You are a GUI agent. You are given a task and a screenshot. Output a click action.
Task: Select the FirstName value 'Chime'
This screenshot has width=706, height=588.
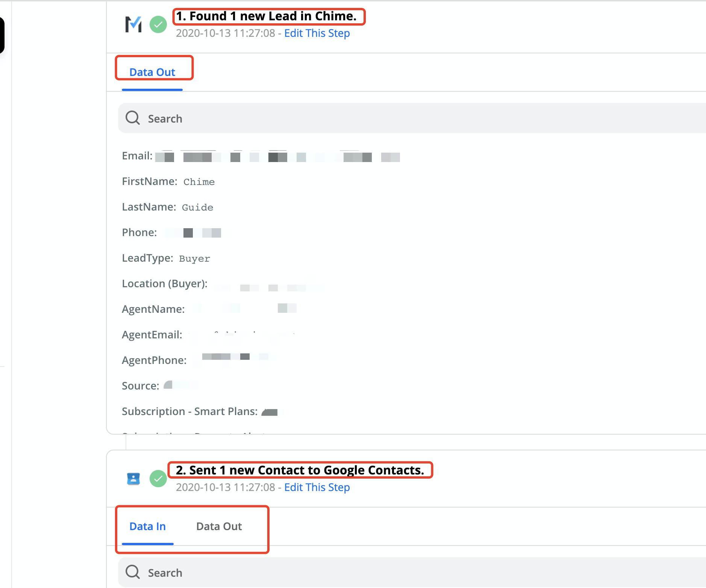pyautogui.click(x=199, y=182)
